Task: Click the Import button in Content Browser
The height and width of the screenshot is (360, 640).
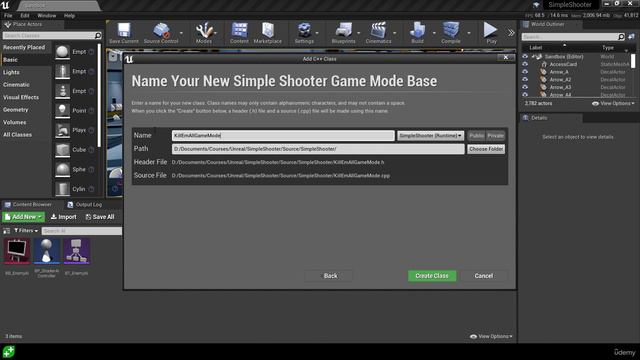Action: (x=64, y=217)
